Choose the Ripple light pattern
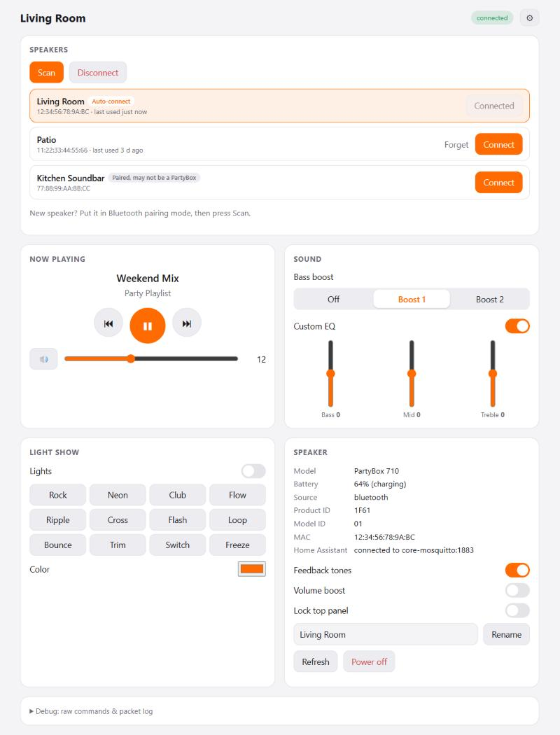Screen dimensions: 560x735 57,520
